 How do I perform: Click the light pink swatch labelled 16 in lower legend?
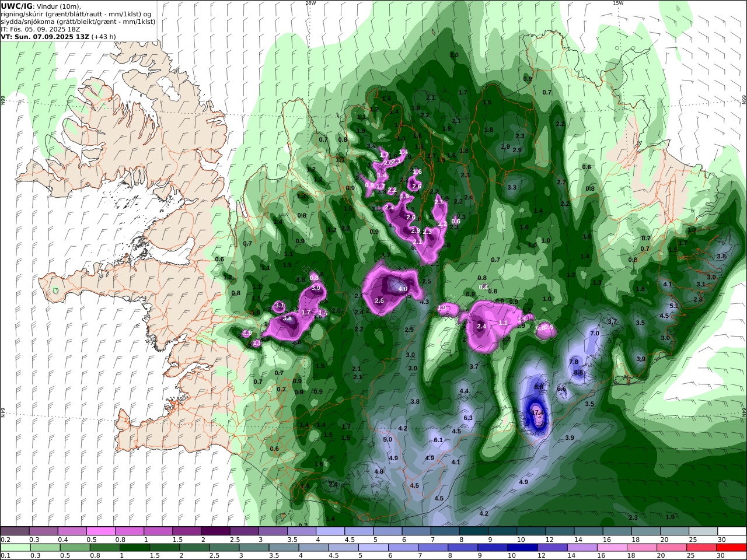pyautogui.click(x=612, y=548)
